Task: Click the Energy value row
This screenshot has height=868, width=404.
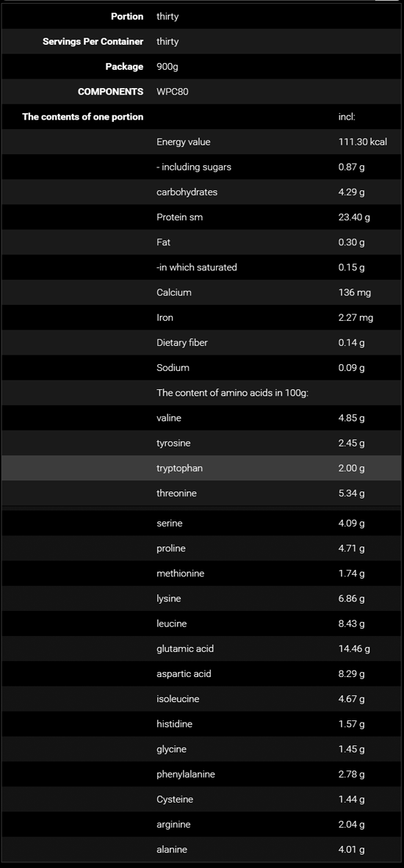Action: coord(201,142)
